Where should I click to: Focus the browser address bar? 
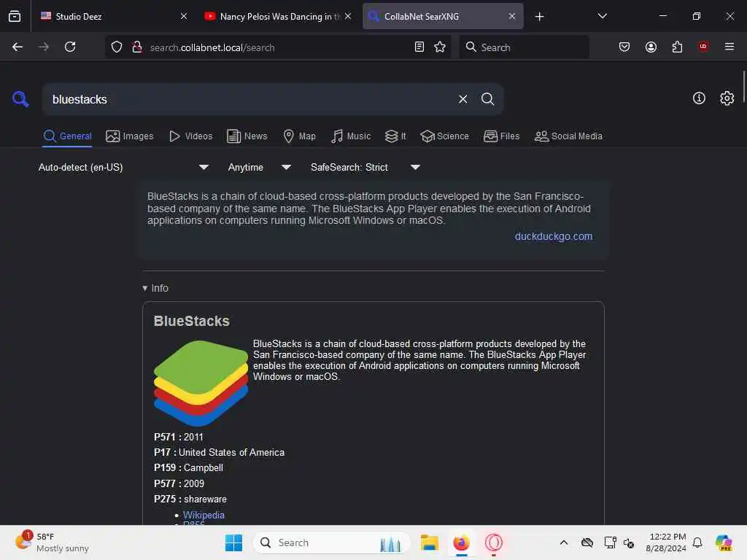tap(276, 47)
